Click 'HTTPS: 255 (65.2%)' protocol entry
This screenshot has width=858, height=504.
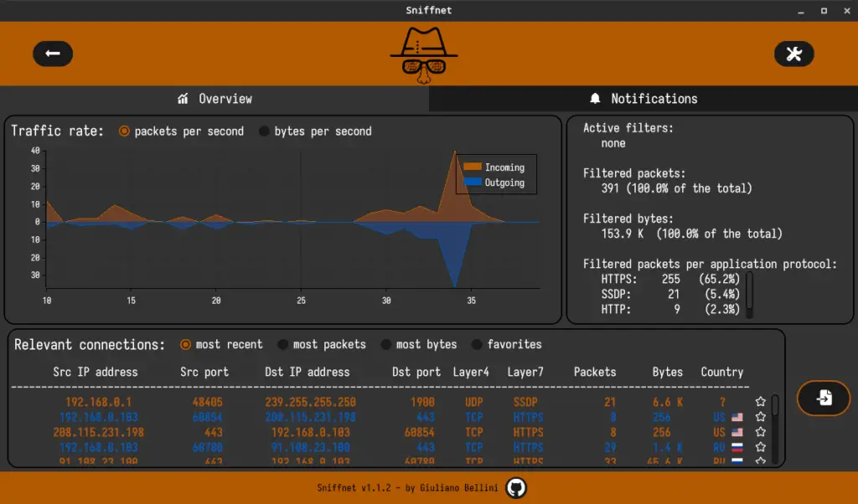(x=670, y=280)
